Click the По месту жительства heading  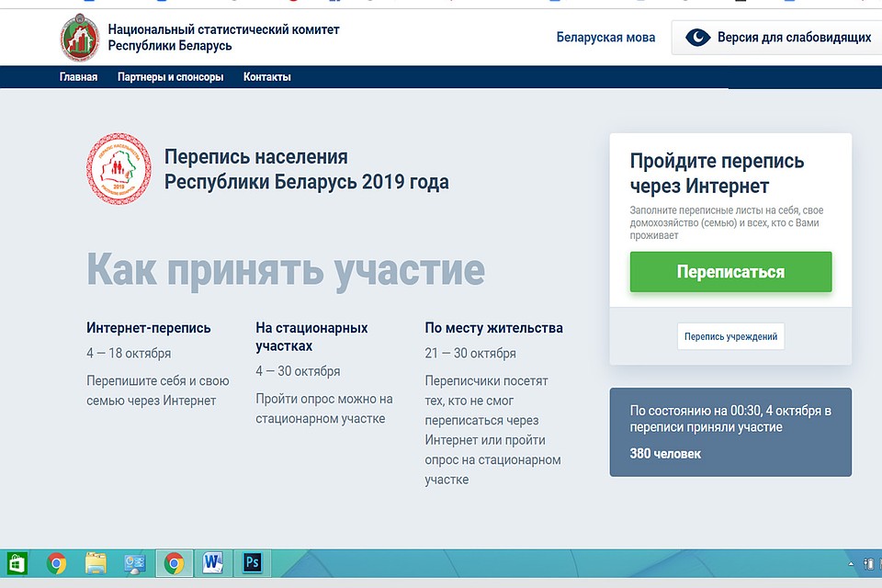pos(494,327)
